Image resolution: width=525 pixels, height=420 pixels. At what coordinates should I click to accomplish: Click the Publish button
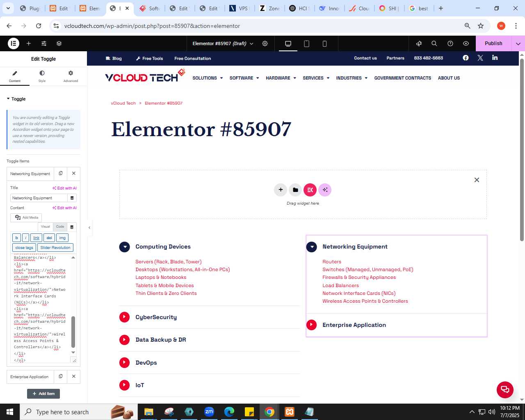[x=493, y=43]
